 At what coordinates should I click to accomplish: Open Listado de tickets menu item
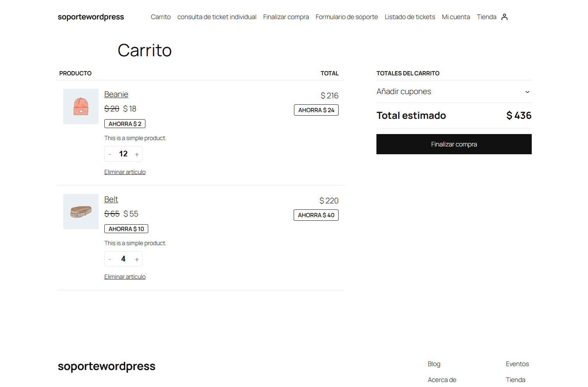[x=410, y=17]
